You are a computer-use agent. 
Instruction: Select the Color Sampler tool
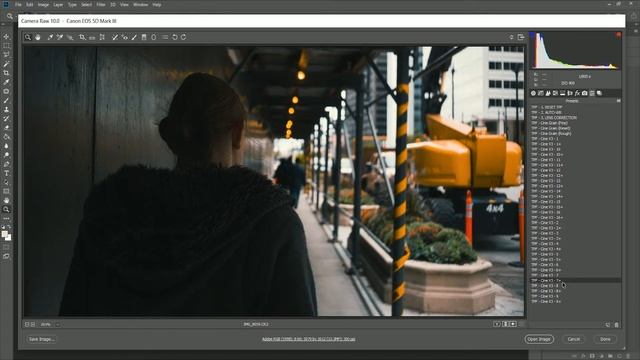tap(60, 37)
